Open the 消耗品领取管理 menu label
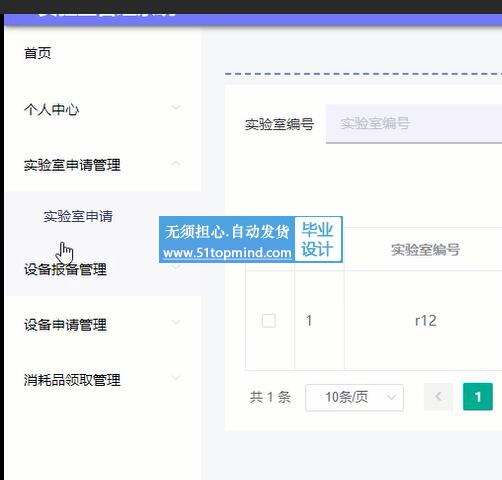 pyautogui.click(x=72, y=380)
